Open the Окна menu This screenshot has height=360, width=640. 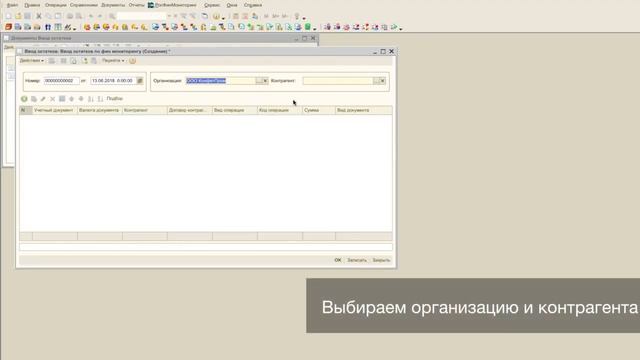pyautogui.click(x=232, y=5)
